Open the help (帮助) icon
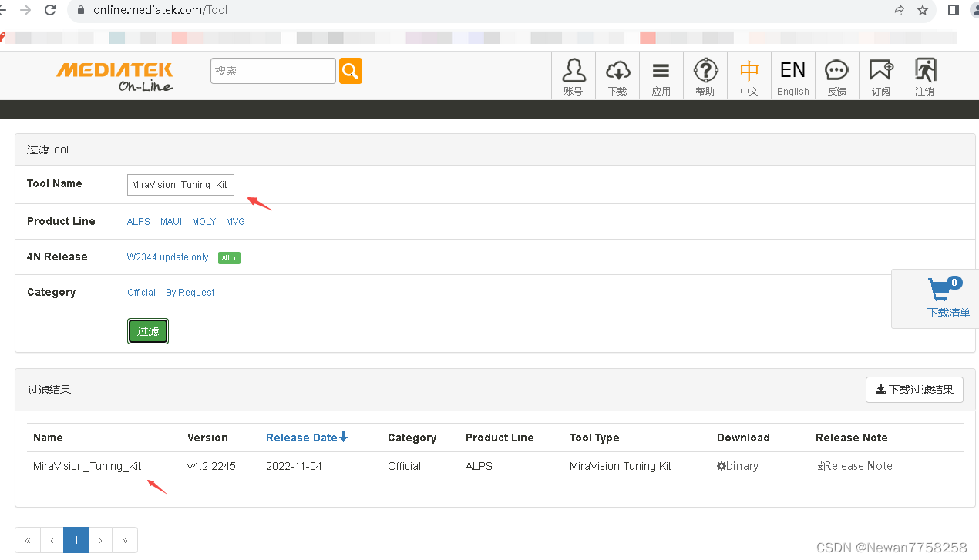This screenshot has width=979, height=560. pyautogui.click(x=705, y=76)
